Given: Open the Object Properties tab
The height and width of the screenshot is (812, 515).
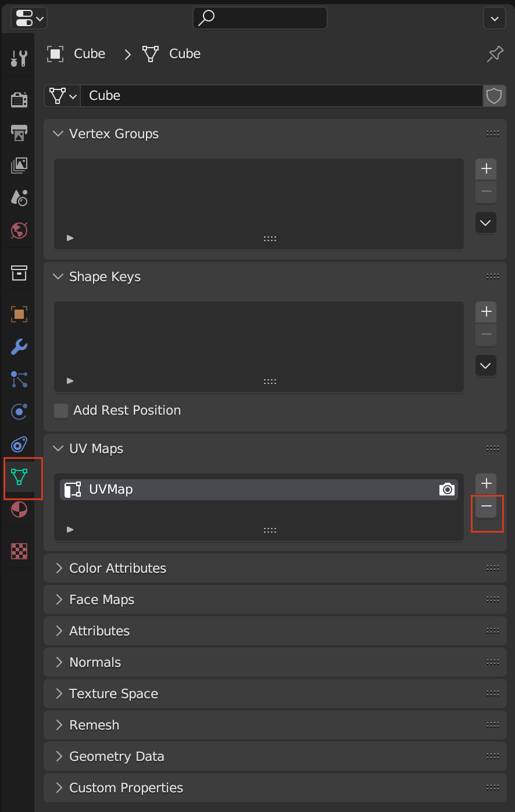Looking at the screenshot, I should (x=19, y=314).
